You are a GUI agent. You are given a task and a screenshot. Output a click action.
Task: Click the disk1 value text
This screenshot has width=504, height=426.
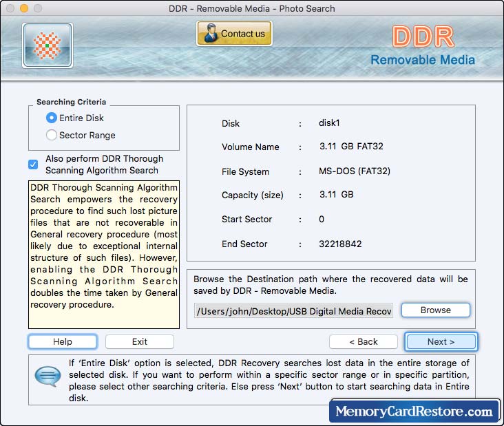[329, 123]
